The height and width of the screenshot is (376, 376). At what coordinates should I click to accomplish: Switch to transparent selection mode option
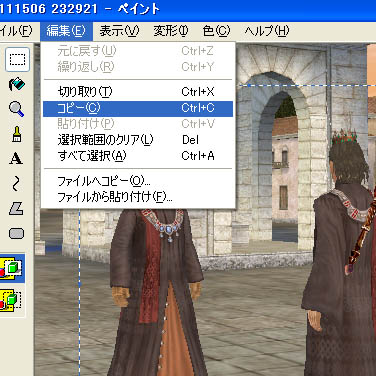pyautogui.click(x=12, y=301)
